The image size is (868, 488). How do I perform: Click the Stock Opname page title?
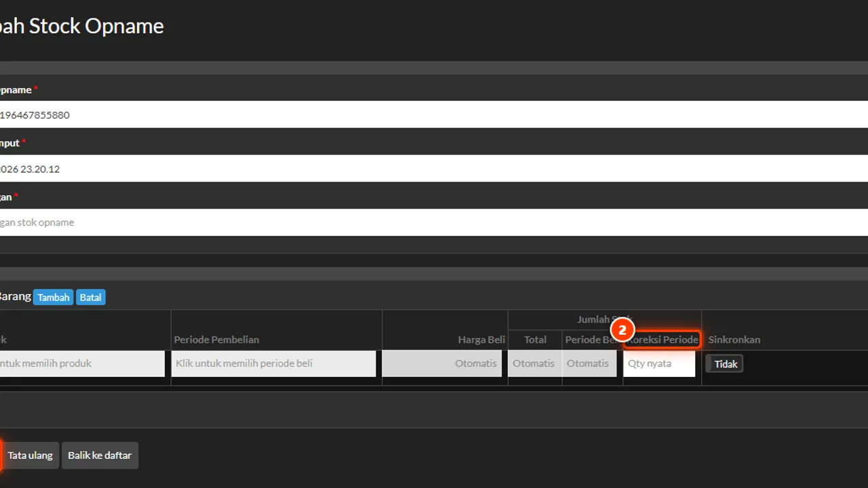[82, 26]
